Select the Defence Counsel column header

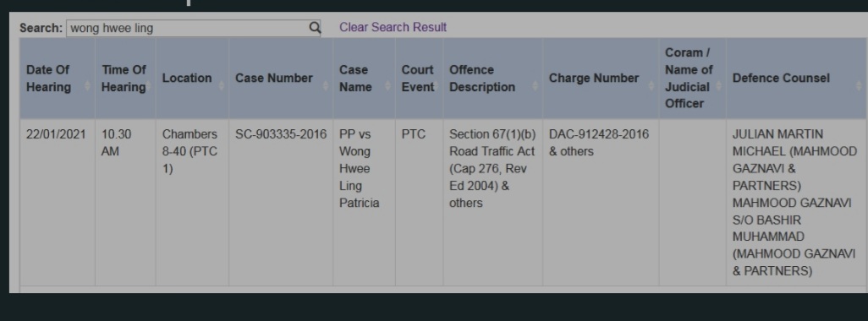(795, 79)
